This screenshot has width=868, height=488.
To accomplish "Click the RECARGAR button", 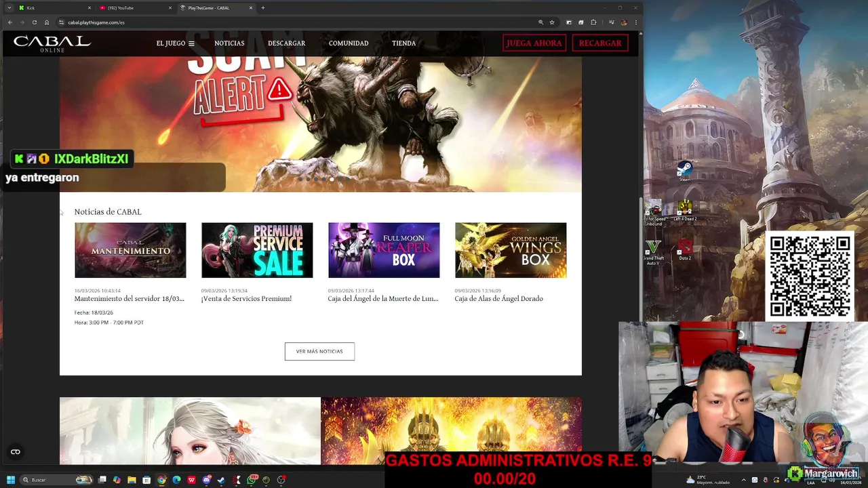I will click(x=600, y=43).
